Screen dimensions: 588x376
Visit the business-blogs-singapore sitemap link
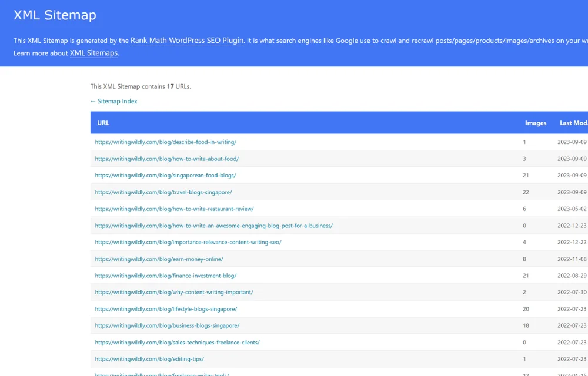click(167, 325)
